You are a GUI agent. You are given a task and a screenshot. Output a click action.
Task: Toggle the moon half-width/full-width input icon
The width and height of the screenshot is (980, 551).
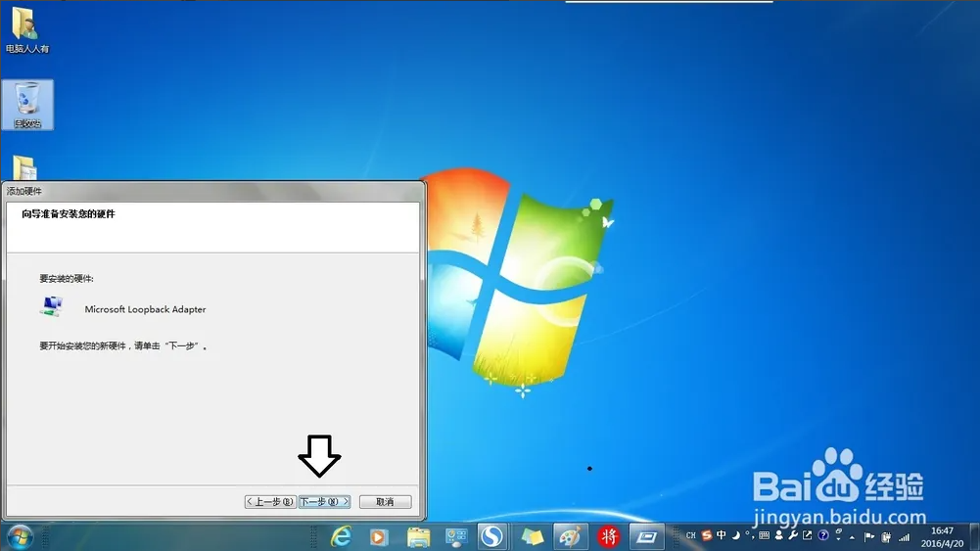(x=736, y=535)
